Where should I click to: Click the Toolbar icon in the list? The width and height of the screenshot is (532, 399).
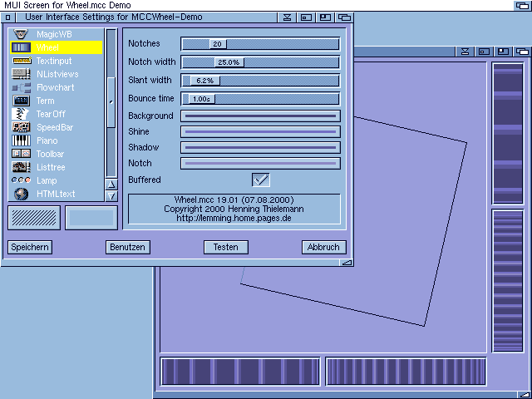click(x=21, y=154)
